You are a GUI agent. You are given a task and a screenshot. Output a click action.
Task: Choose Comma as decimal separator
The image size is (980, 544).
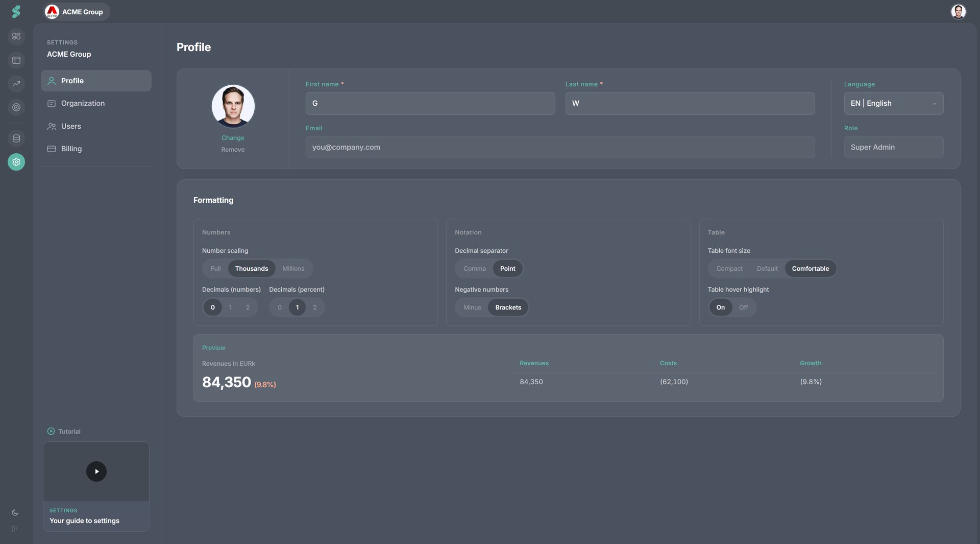click(x=475, y=269)
